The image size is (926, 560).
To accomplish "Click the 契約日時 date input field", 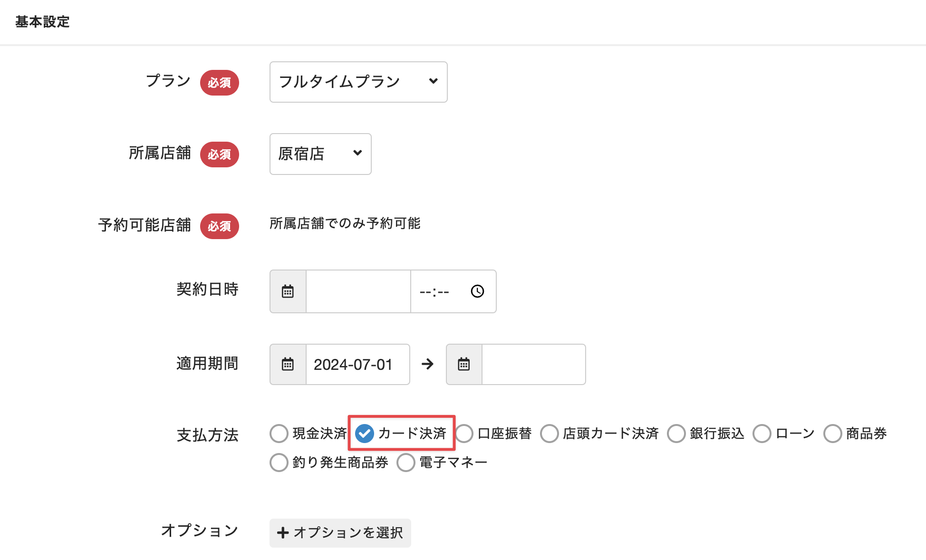I will tap(358, 291).
